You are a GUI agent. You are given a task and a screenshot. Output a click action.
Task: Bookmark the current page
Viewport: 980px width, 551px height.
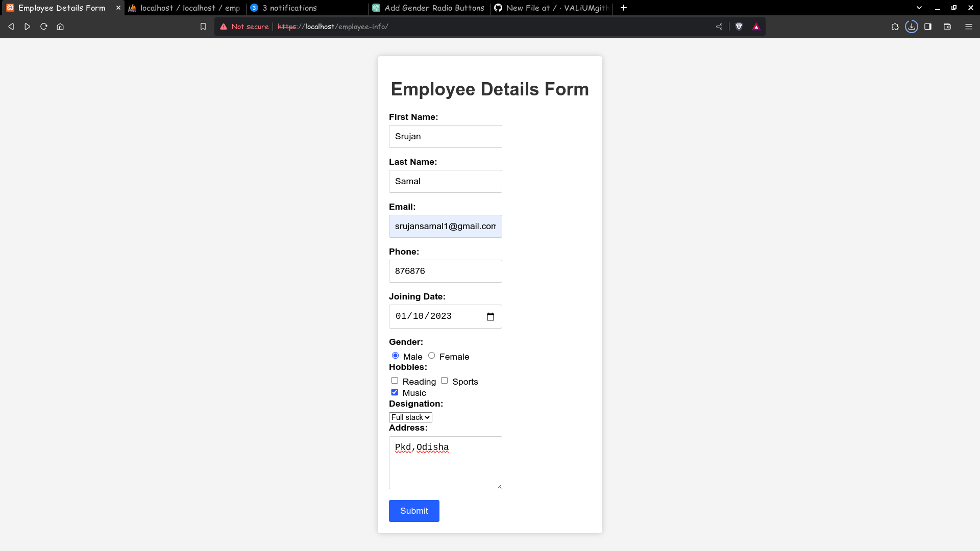pyautogui.click(x=203, y=27)
